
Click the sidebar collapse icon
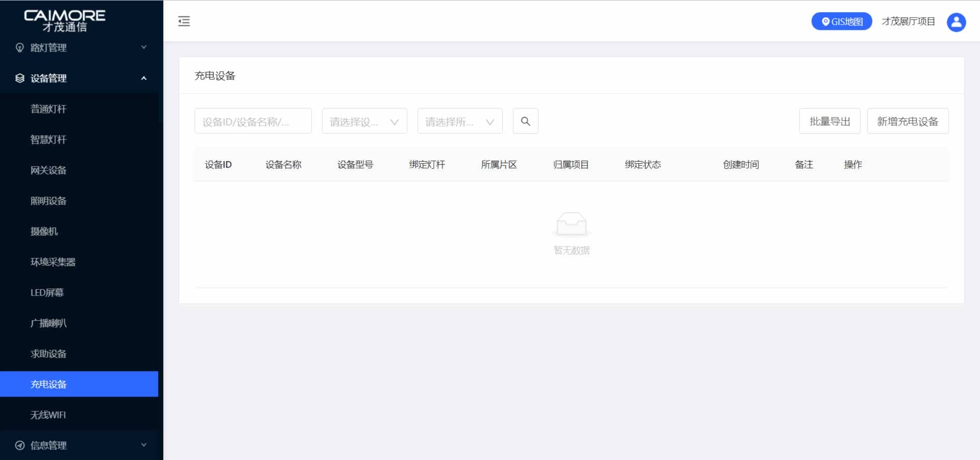click(184, 21)
